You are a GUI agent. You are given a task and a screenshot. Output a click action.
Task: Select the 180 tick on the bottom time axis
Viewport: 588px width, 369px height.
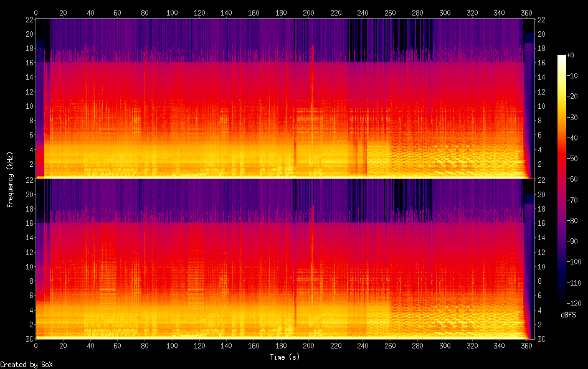click(281, 345)
